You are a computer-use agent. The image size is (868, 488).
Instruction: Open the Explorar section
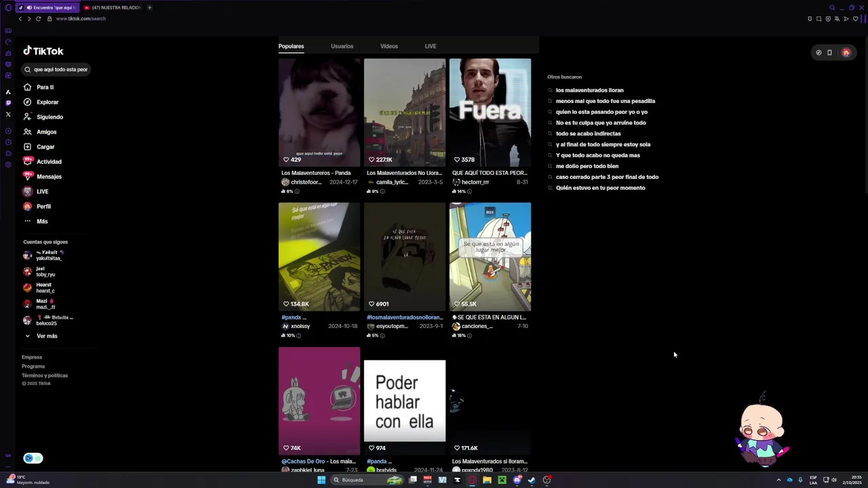pyautogui.click(x=41, y=102)
